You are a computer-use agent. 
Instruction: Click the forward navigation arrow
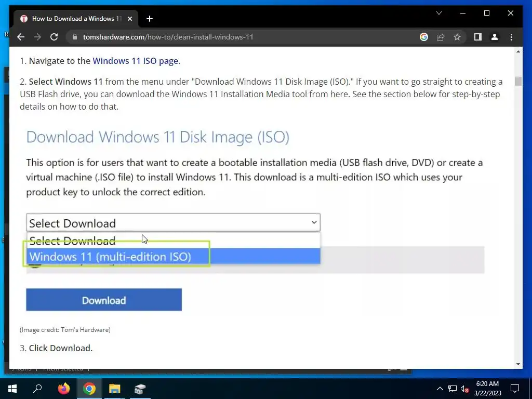pos(37,37)
